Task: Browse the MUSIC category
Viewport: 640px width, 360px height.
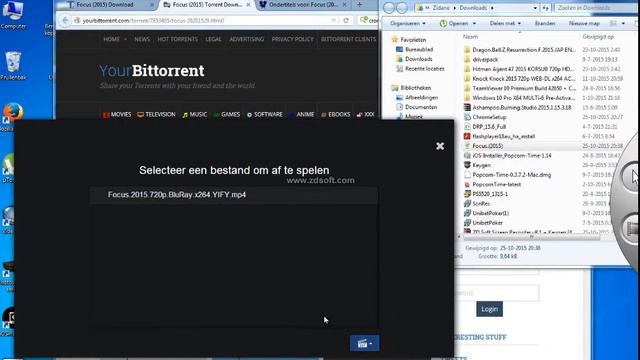Action: point(195,115)
